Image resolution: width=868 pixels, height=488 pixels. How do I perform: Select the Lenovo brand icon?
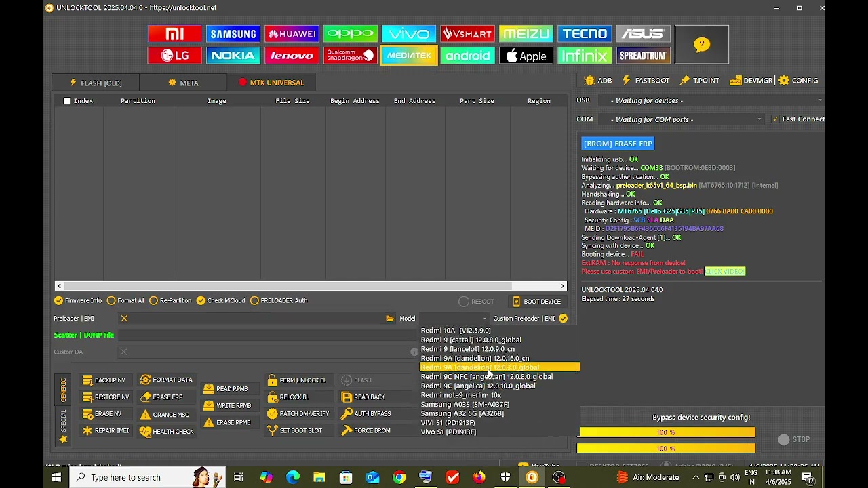pyautogui.click(x=292, y=56)
